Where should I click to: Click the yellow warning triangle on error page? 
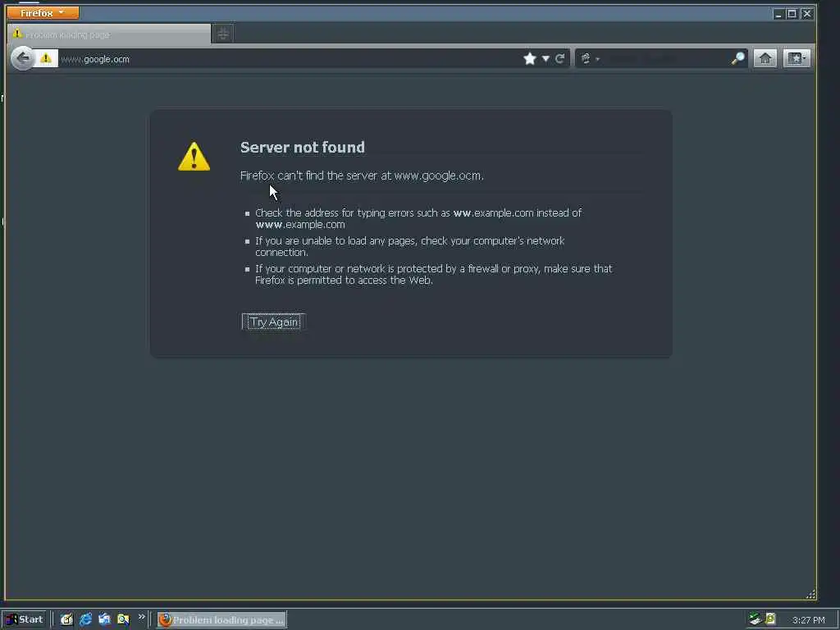click(194, 157)
